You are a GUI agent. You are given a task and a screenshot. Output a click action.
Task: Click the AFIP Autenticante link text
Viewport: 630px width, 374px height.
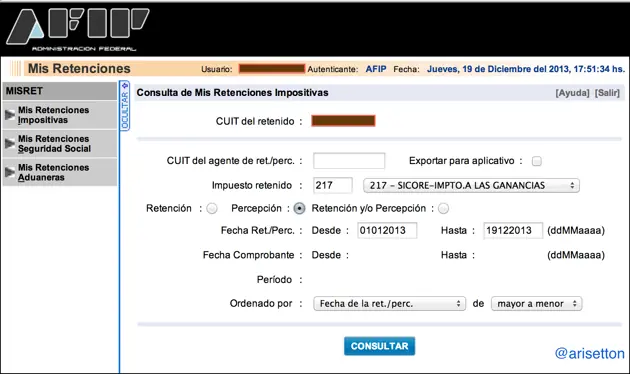coord(376,69)
